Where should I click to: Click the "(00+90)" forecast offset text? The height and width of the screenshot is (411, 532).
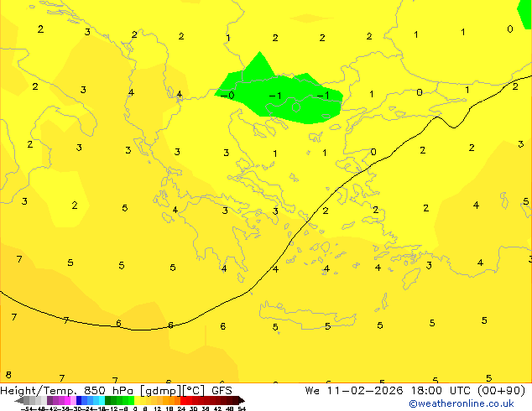501,390
